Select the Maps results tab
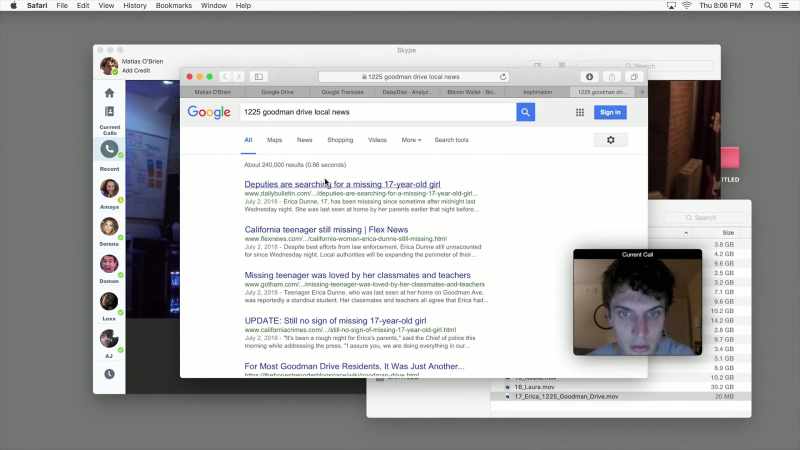Viewport: 800px width, 450px height. (274, 140)
